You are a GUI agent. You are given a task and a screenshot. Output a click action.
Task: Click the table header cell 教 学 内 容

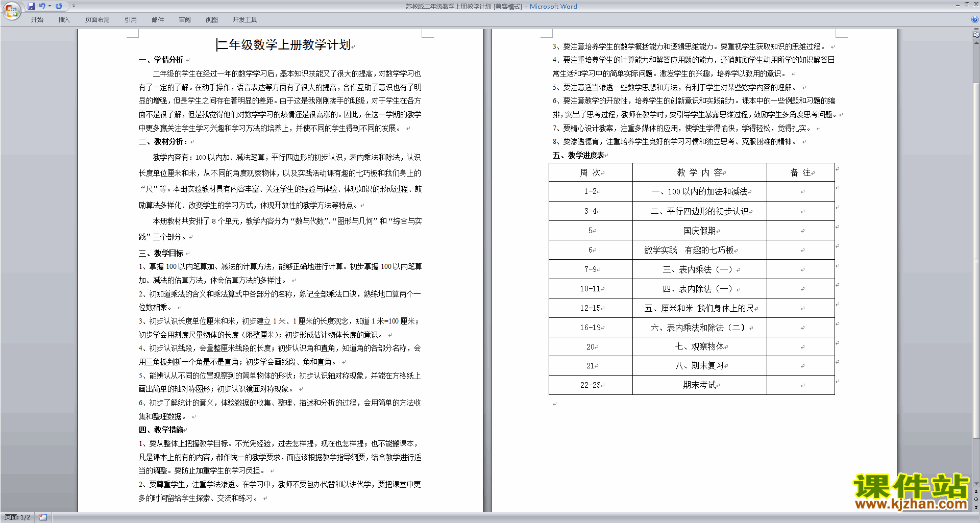click(699, 172)
